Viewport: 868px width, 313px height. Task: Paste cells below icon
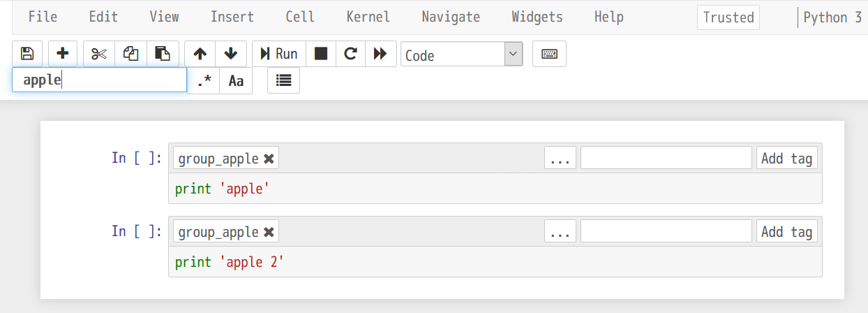pyautogui.click(x=163, y=54)
